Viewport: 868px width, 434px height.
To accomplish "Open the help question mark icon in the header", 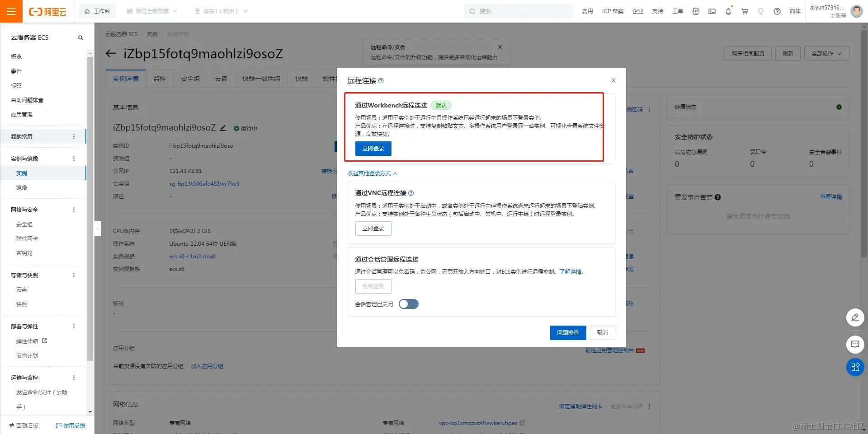I will 777,11.
